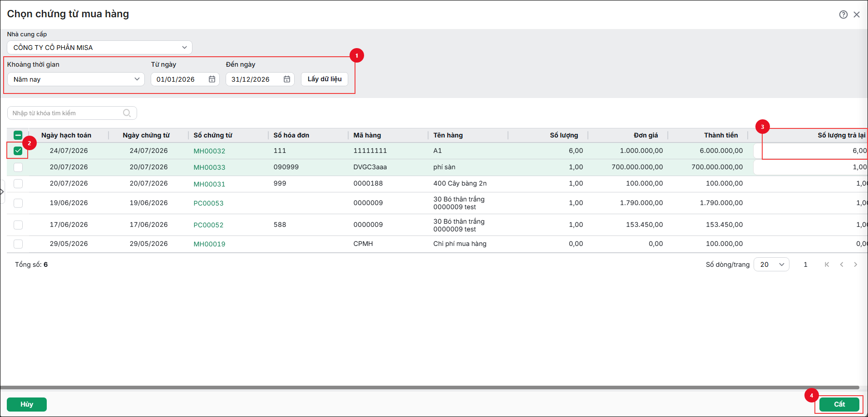Click the search magnifier icon
Image resolution: width=868 pixels, height=417 pixels.
pos(127,113)
